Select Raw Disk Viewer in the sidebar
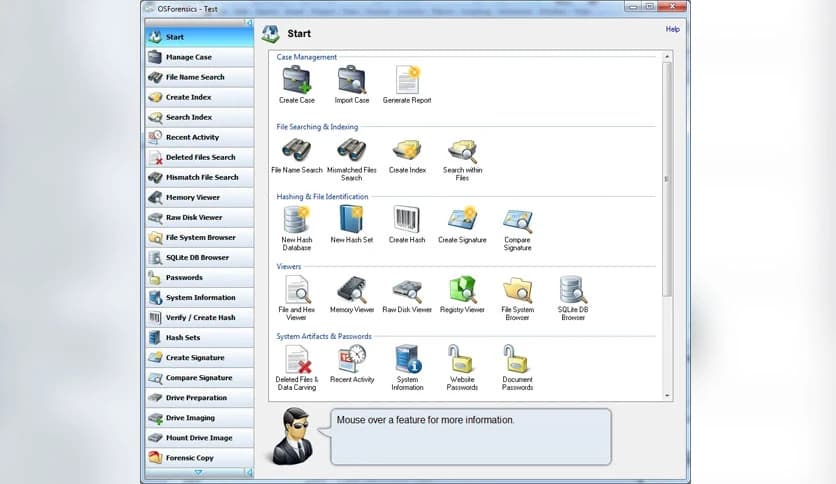This screenshot has height=484, width=836. pyautogui.click(x=199, y=217)
